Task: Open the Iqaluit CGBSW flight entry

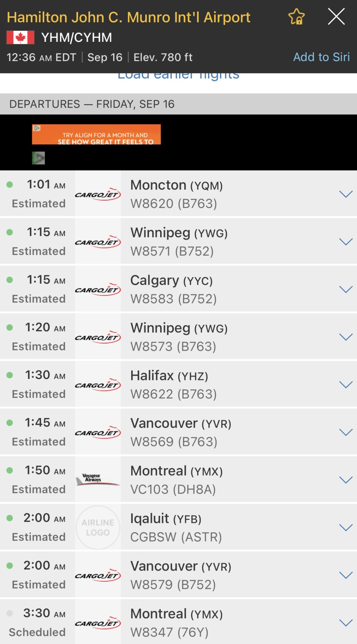Action: click(178, 527)
